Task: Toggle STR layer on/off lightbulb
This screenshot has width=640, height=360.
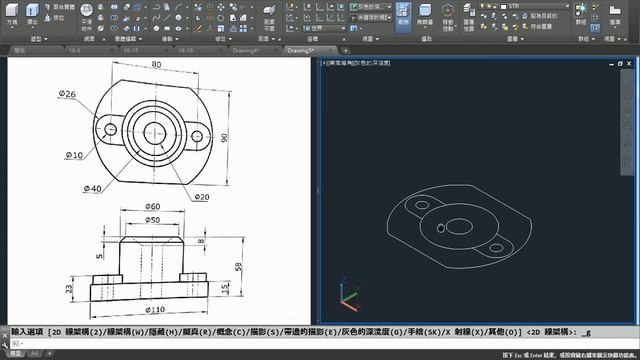Action: point(482,7)
